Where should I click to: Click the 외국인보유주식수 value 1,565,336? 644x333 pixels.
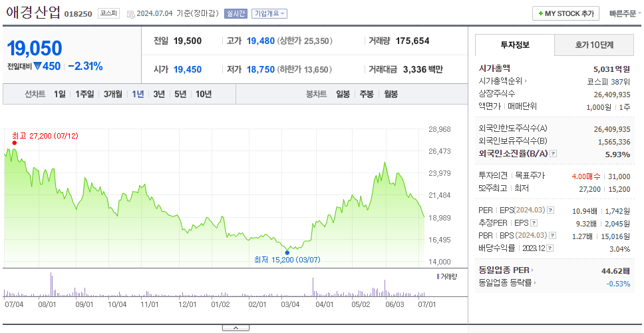click(614, 142)
